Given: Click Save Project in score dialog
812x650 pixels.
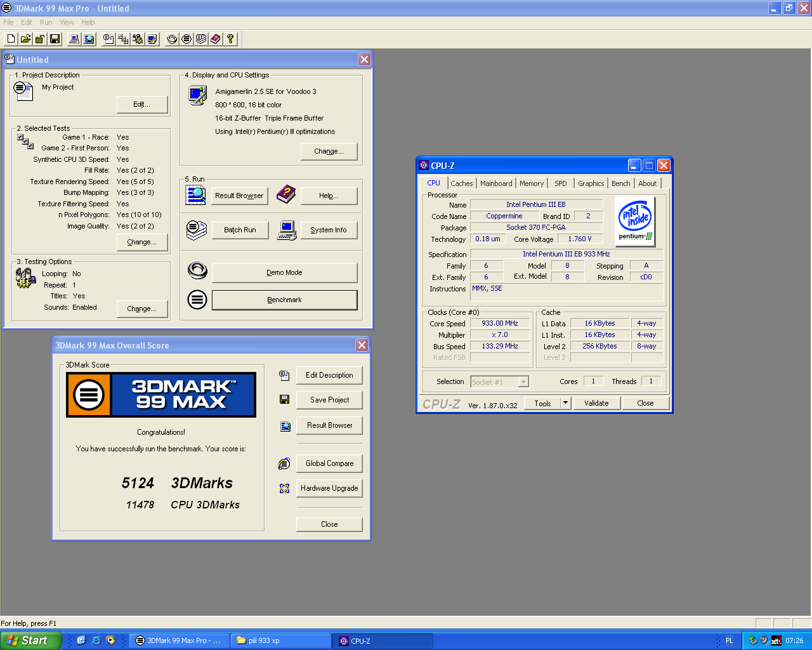Looking at the screenshot, I should point(329,400).
